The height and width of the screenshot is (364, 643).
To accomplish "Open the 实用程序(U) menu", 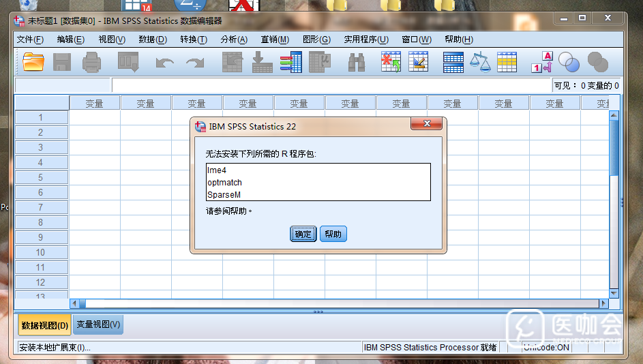I will point(366,40).
